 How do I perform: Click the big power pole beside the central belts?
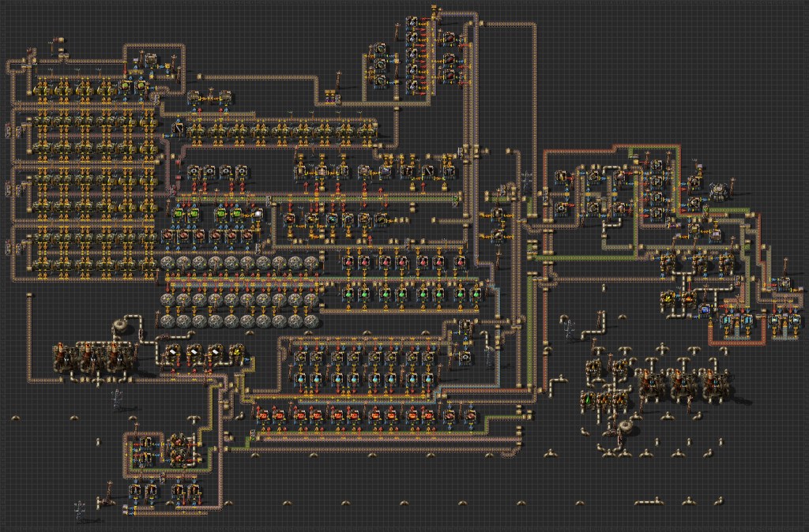coord(526,180)
